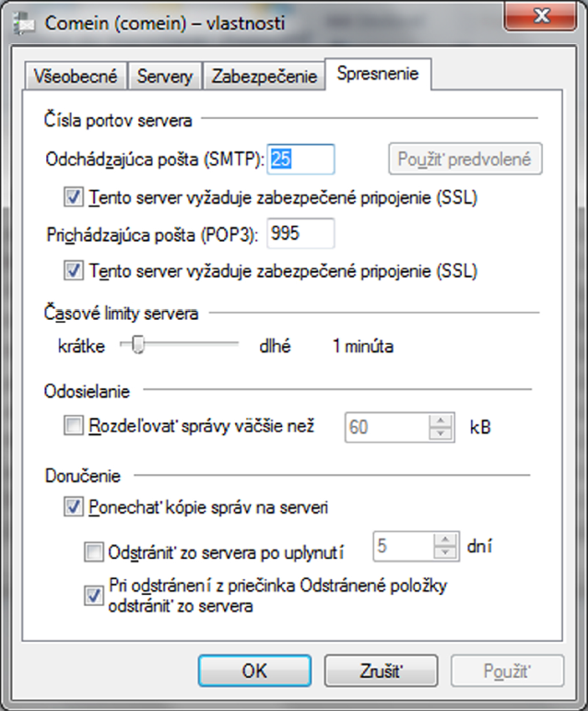Toggle SSL for incoming POP3 server
The width and height of the screenshot is (588, 711).
point(74,271)
